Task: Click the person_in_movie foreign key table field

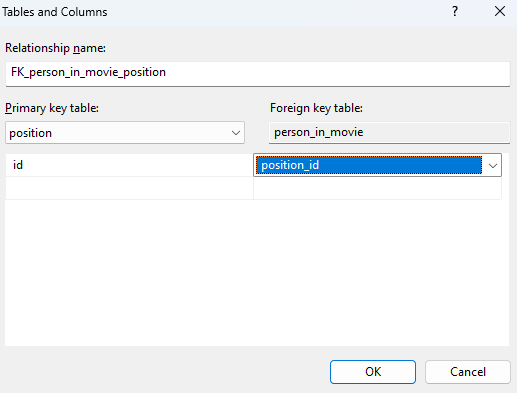Action: coord(389,133)
